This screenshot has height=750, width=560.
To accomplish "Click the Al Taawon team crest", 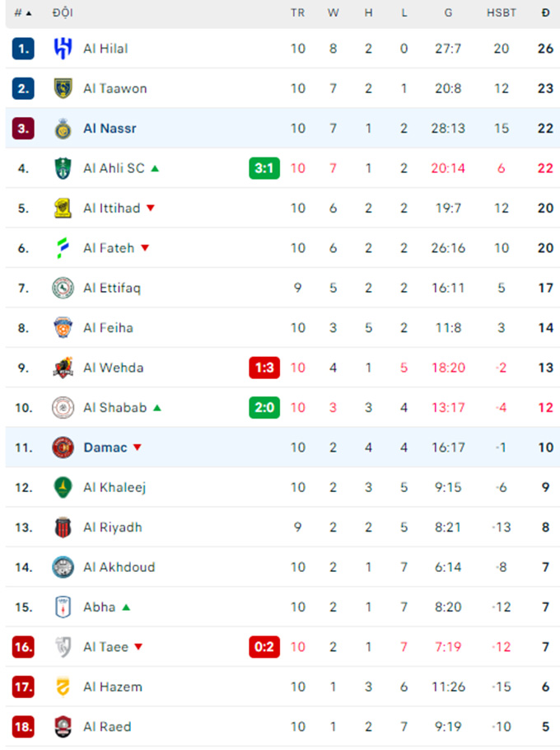I will (x=63, y=88).
